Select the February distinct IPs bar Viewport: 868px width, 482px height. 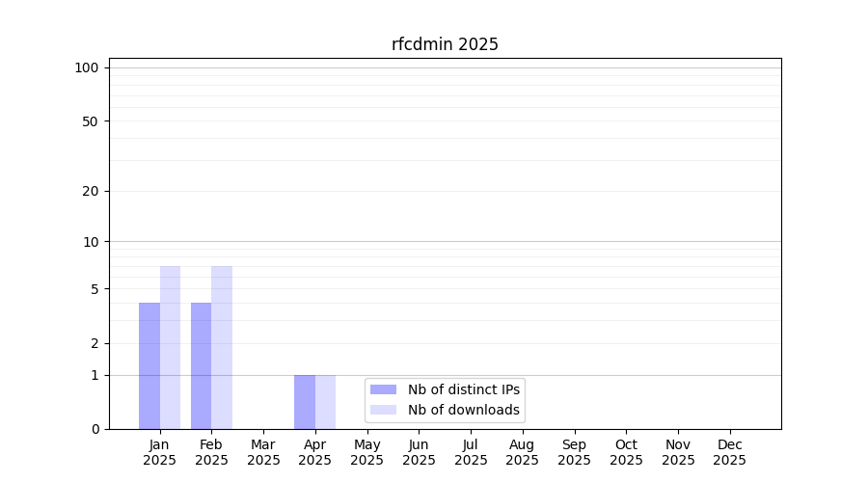[201, 366]
